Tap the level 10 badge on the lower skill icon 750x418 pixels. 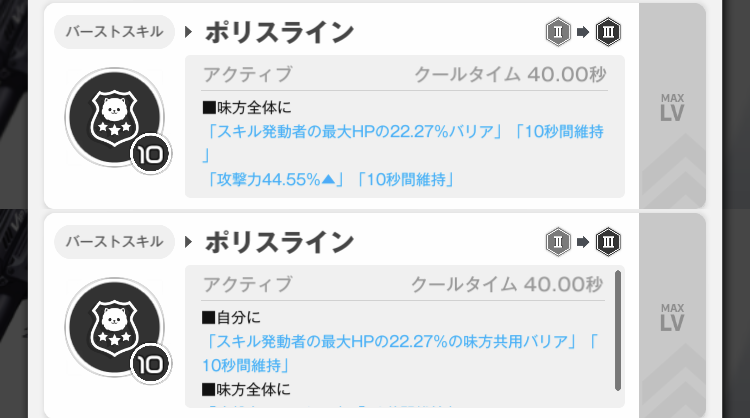click(x=152, y=365)
